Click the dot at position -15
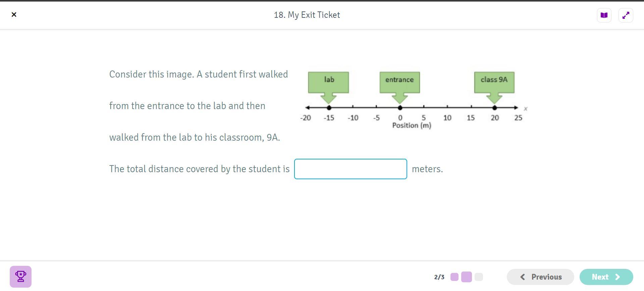Image resolution: width=644 pixels, height=291 pixels. click(x=329, y=108)
